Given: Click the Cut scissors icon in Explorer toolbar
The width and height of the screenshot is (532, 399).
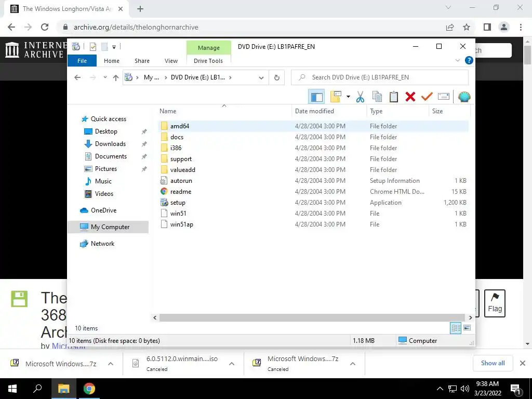Looking at the screenshot, I should (x=360, y=97).
